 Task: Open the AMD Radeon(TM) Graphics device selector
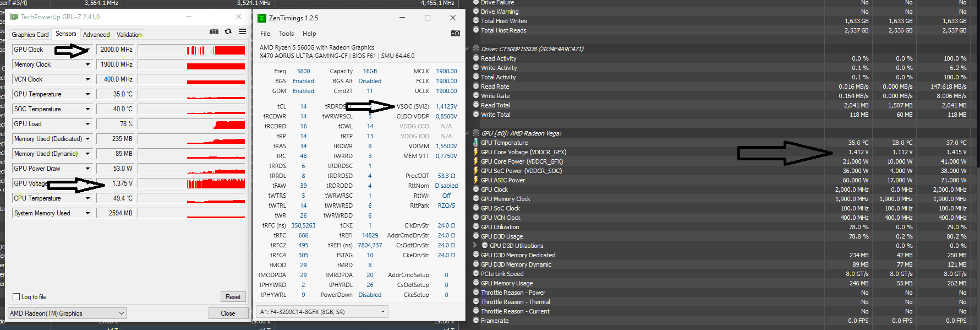click(x=67, y=313)
